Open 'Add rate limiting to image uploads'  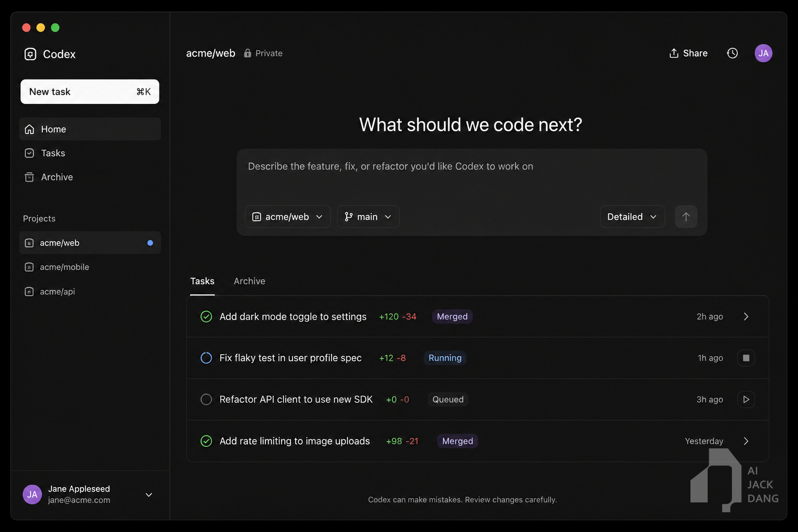pos(295,441)
